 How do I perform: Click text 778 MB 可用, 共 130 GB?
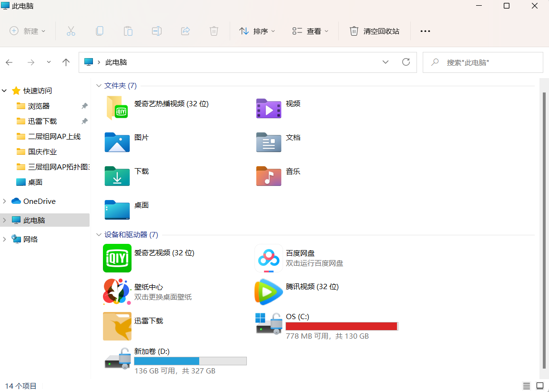click(x=327, y=336)
